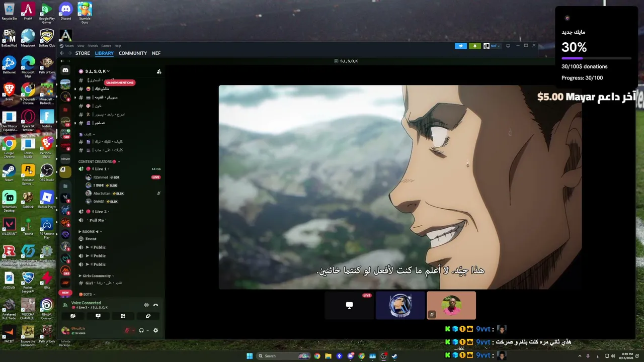Screen dimensions: 644x362
Task: Toggle deafen with the headphones icon
Action: (141, 330)
